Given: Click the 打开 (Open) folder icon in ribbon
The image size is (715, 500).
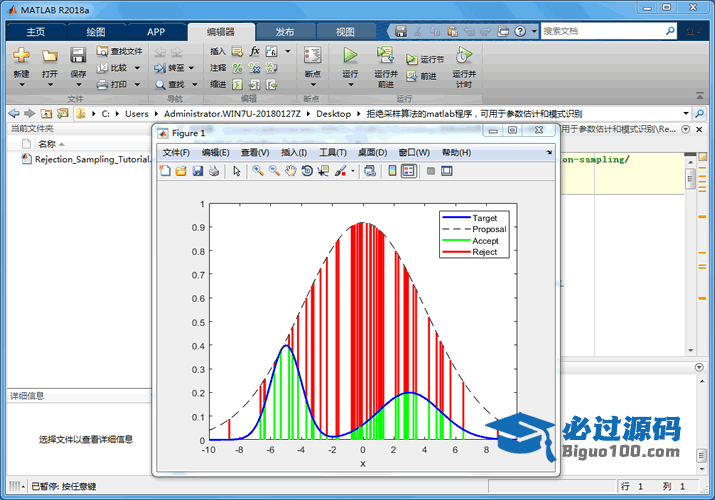Looking at the screenshot, I should coord(50,56).
